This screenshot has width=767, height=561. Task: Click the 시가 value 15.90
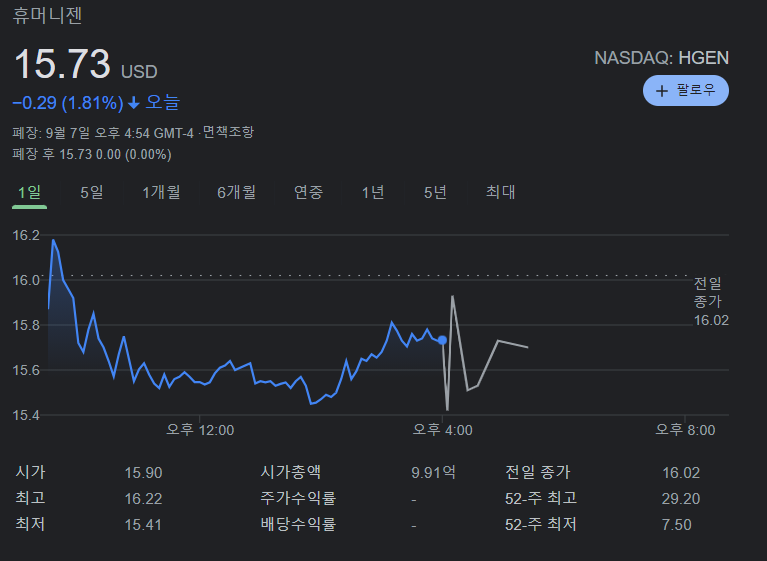pos(143,473)
